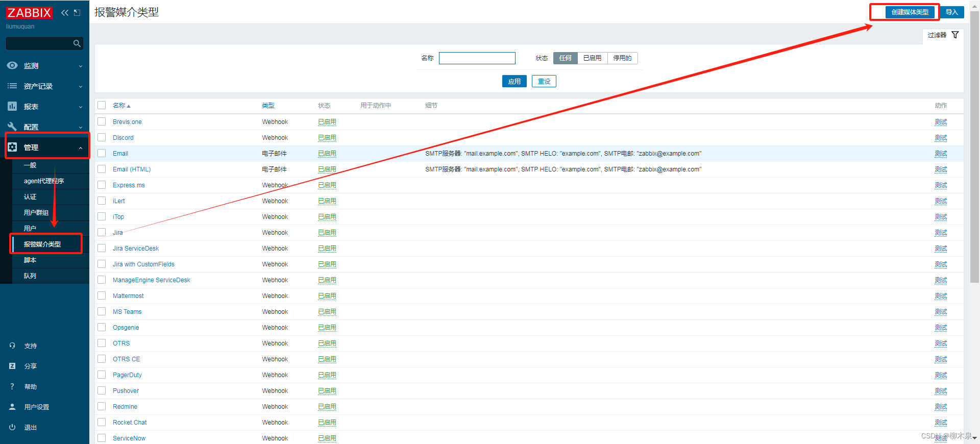Open the Redmine media type link

[x=125, y=407]
